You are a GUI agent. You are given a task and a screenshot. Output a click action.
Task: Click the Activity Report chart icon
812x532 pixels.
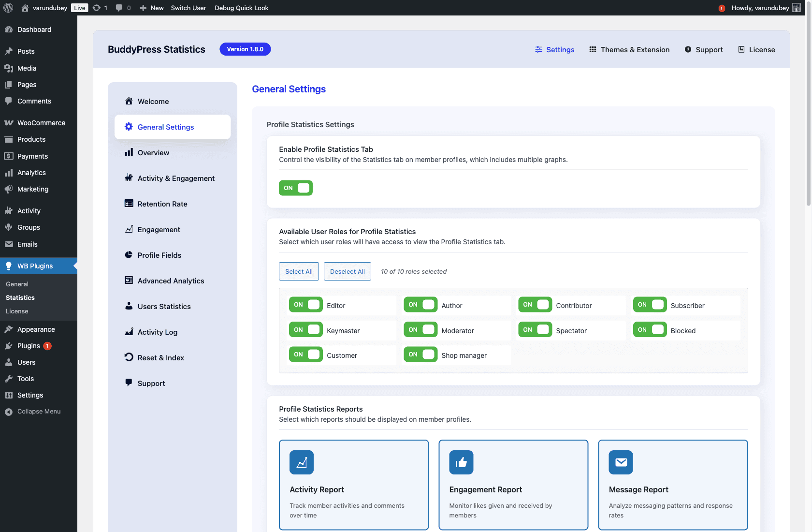pos(302,462)
